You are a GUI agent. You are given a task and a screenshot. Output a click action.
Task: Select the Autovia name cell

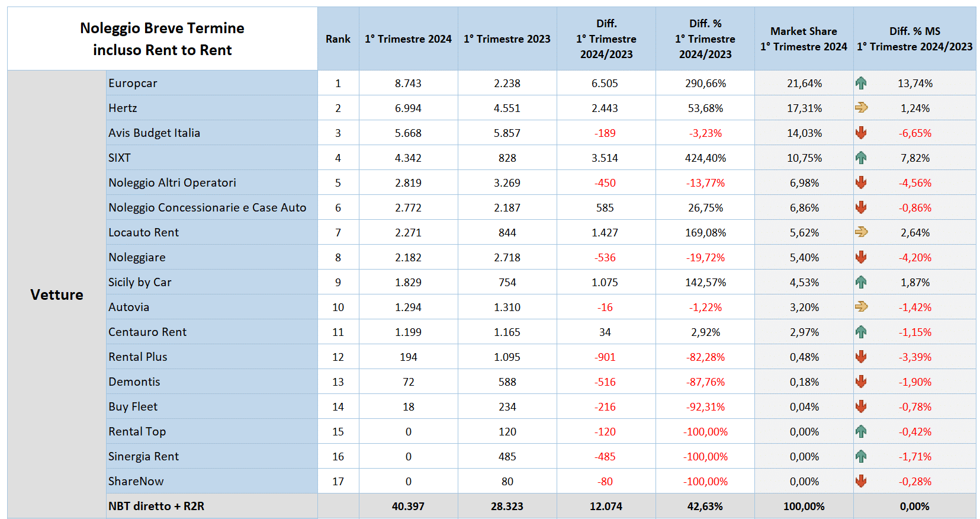pyautogui.click(x=212, y=307)
